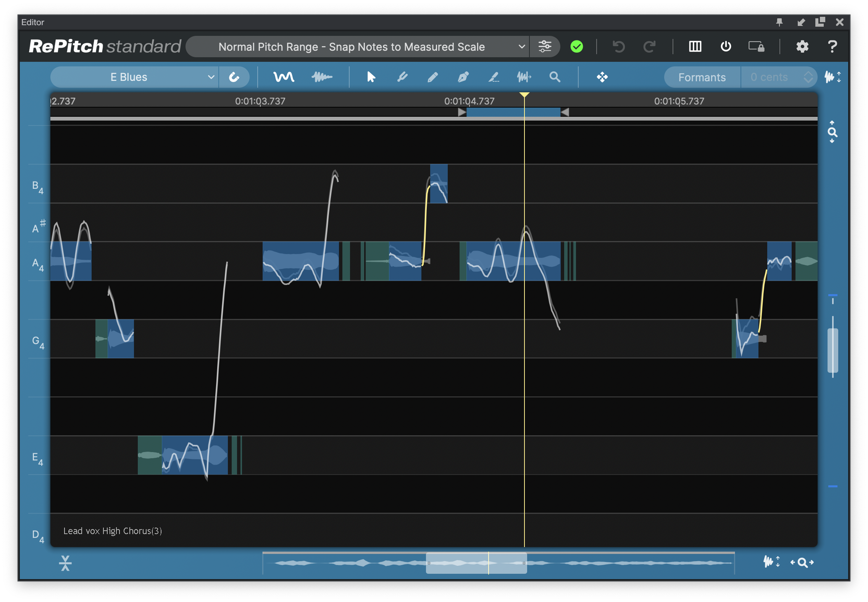Open the gear settings
This screenshot has width=868, height=602.
pyautogui.click(x=802, y=47)
